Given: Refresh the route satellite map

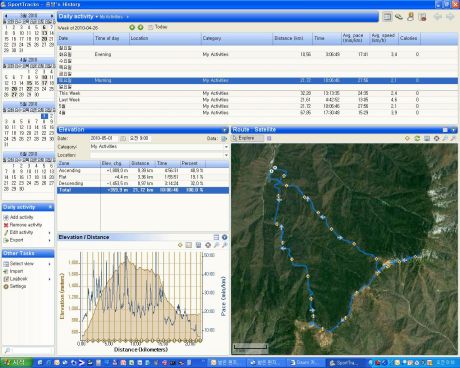Looking at the screenshot, I should click(x=417, y=138).
